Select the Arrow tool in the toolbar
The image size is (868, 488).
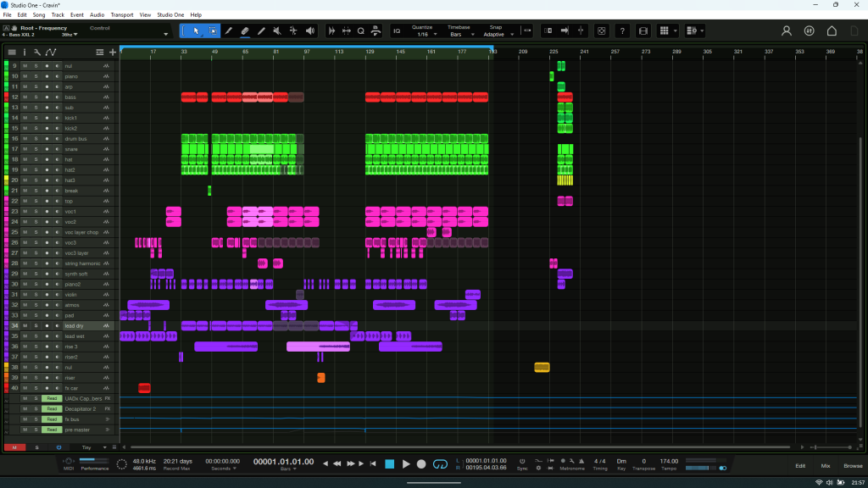tap(197, 31)
